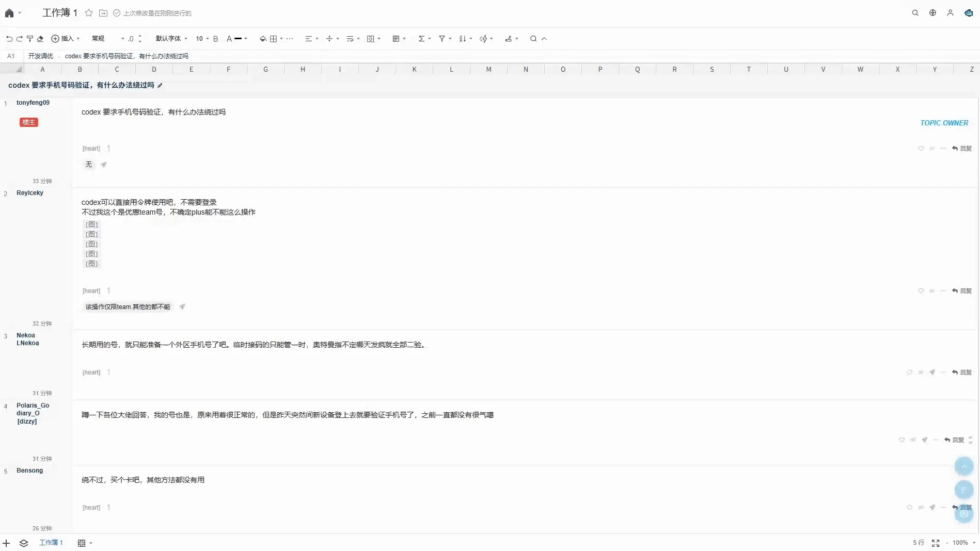Open the 插入 insert menu
Screen dimensions: 980x551
click(66, 39)
